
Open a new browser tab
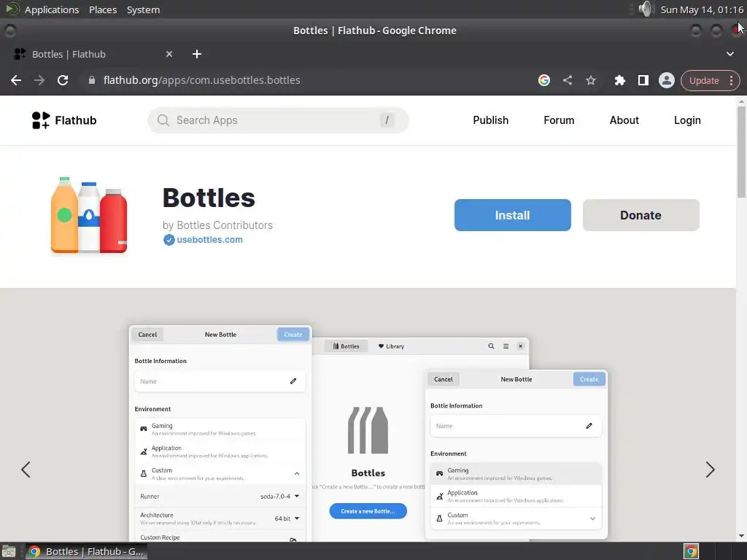pos(197,54)
